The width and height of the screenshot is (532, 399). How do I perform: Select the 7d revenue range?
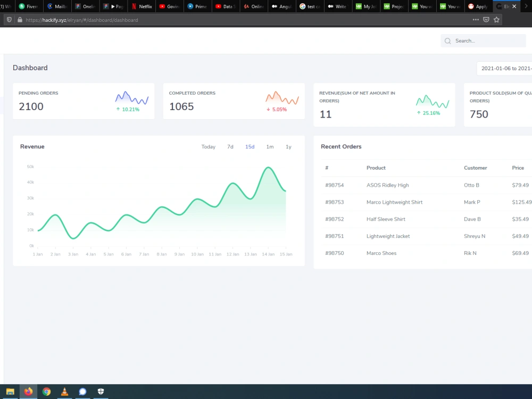[x=230, y=147]
